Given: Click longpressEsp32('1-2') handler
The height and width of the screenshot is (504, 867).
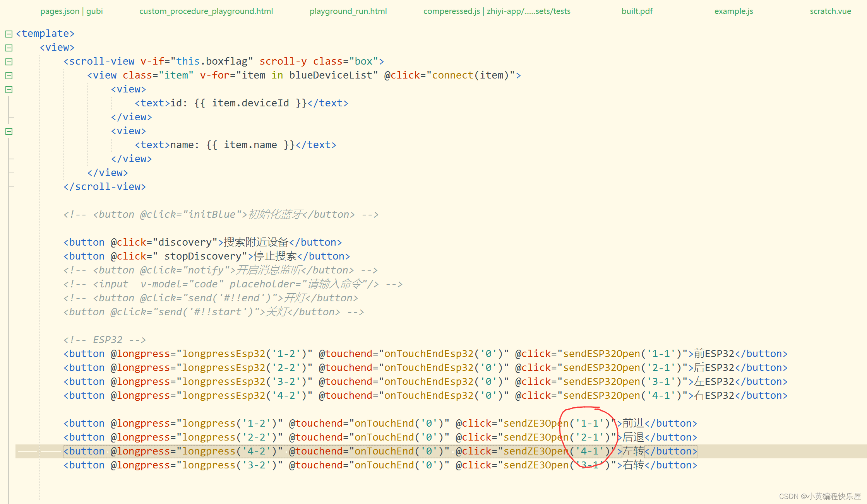Looking at the screenshot, I should (x=245, y=354).
